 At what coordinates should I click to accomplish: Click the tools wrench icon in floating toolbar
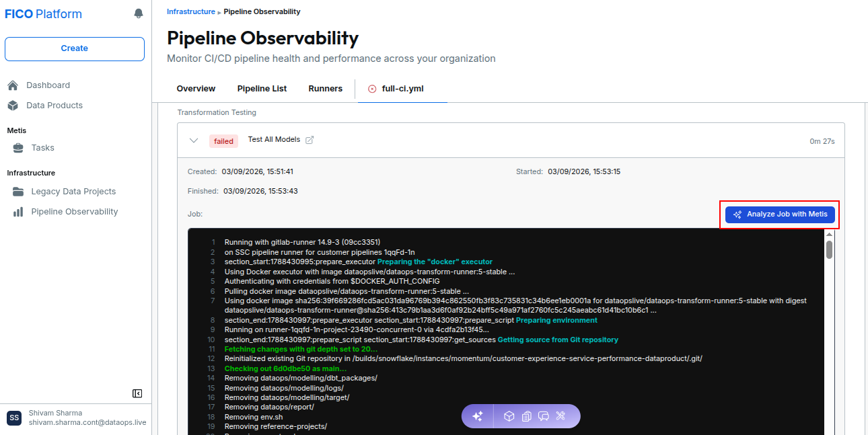(560, 416)
